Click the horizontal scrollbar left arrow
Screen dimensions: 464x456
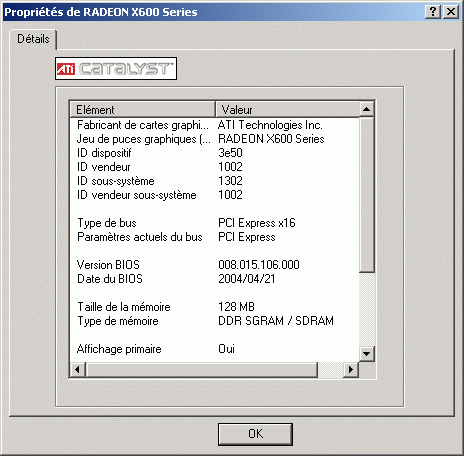[78, 370]
